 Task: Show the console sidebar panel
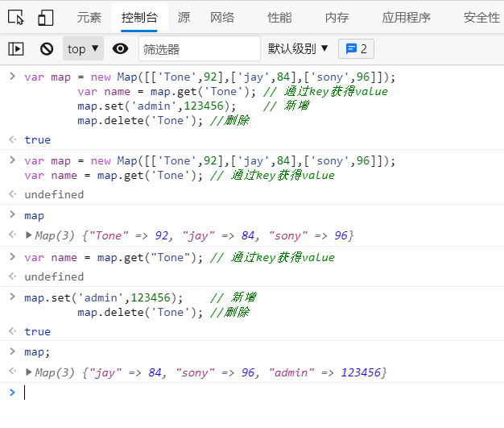coord(16,48)
